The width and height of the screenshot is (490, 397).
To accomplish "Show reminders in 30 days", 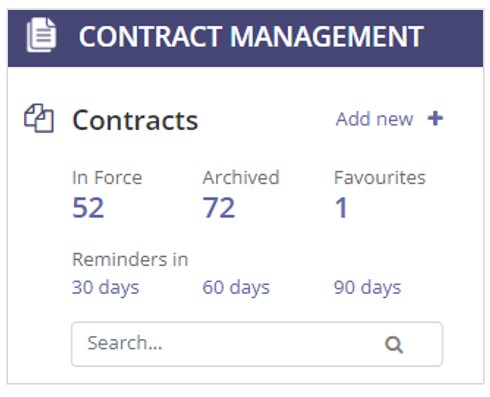I will pyautogui.click(x=105, y=288).
